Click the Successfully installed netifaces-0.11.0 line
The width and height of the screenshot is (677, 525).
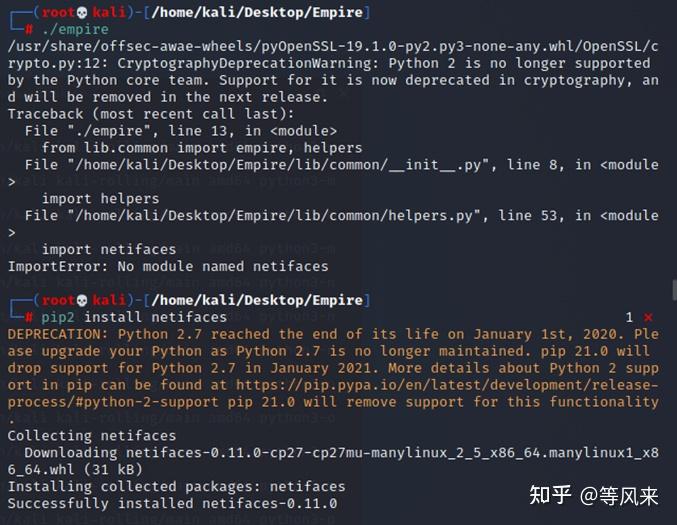pos(172,503)
